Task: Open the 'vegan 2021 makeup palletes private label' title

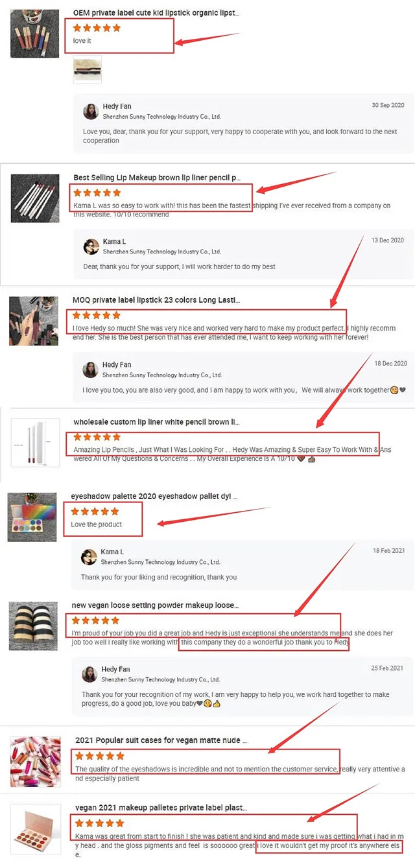Action: (x=161, y=808)
